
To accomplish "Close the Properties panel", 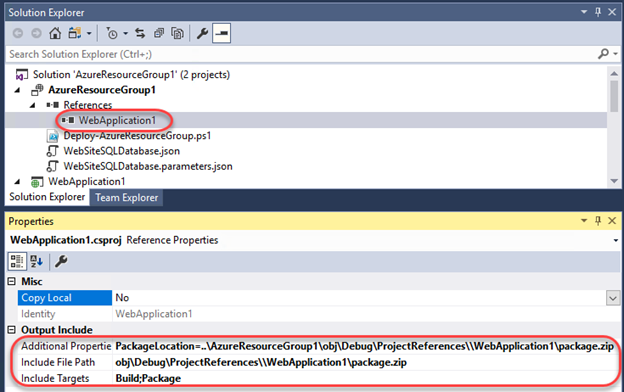I will tap(612, 220).
